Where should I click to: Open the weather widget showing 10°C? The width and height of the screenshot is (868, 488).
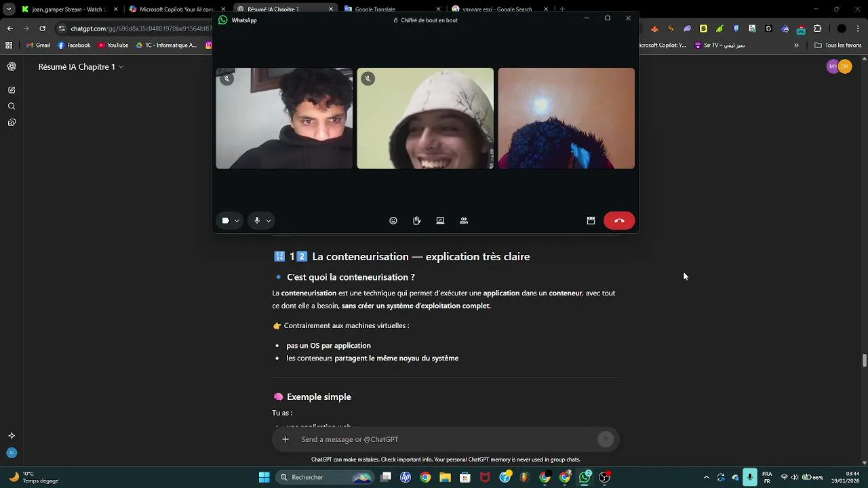pos(33,477)
